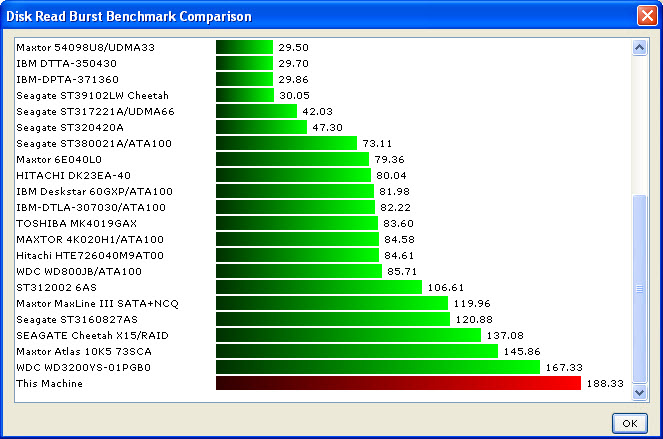
Task: Click MAXTOR 4K020H1/ATA100 entry
Action: [90, 240]
